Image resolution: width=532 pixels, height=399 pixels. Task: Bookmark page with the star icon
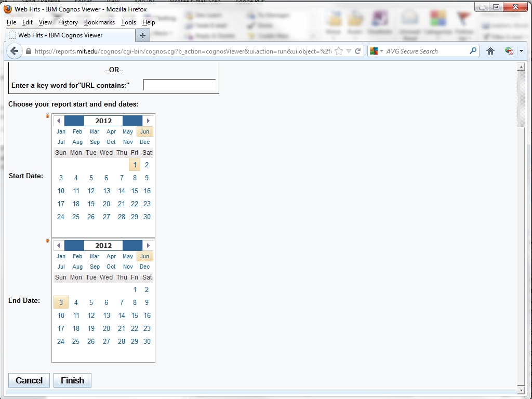pyautogui.click(x=339, y=51)
